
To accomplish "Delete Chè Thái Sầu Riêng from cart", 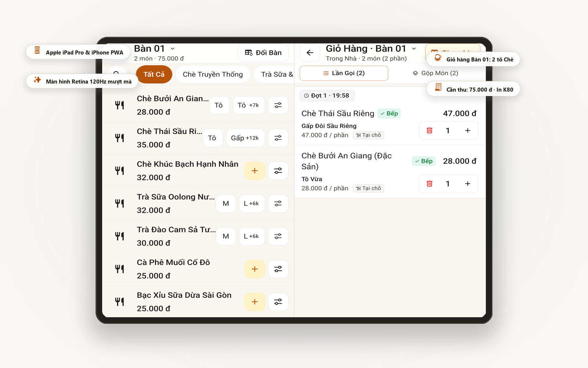I will 429,131.
